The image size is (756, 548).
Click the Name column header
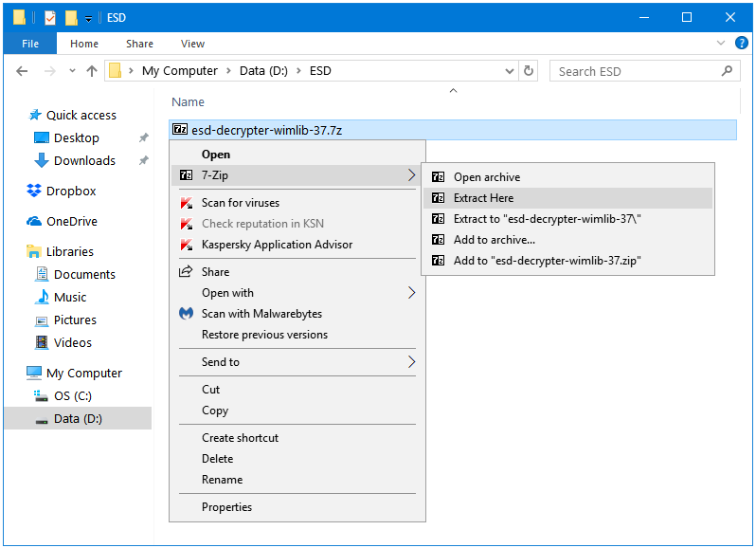188,101
